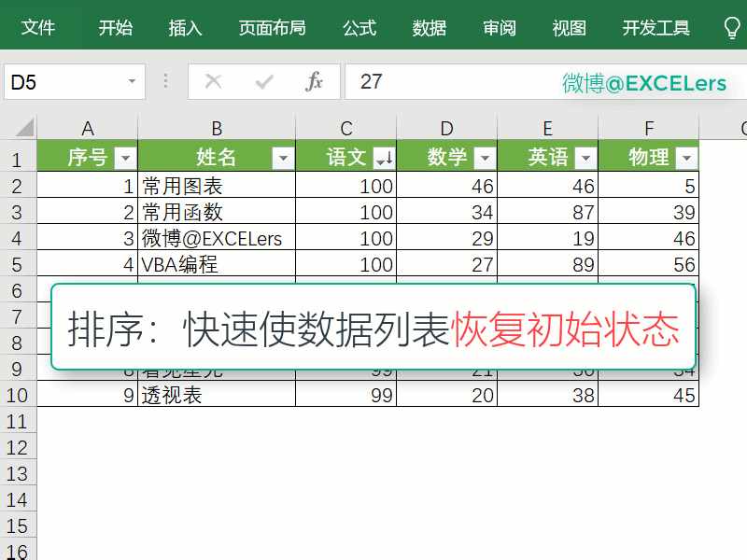Screen dimensions: 747x560
Task: Open the 文件 menu tab
Action: 38,28
